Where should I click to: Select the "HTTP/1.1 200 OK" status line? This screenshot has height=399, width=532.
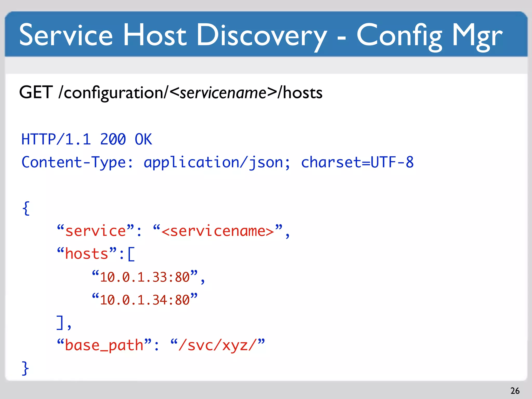pos(87,139)
